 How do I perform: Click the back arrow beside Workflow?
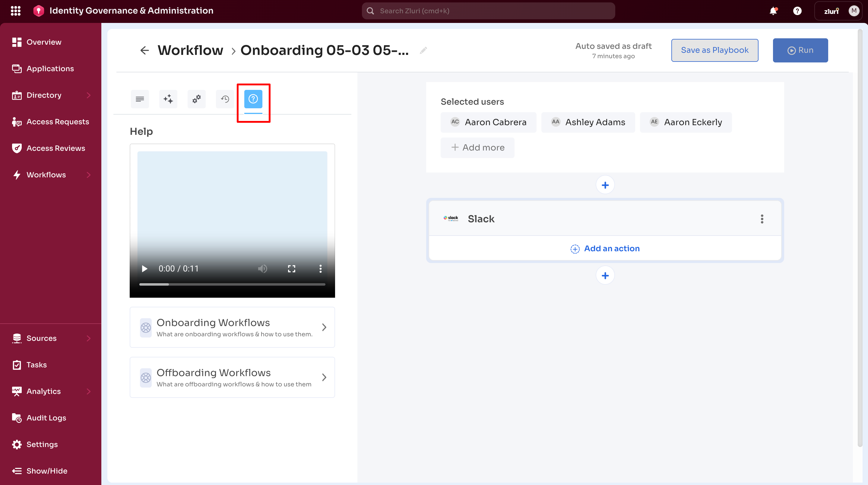pyautogui.click(x=144, y=51)
